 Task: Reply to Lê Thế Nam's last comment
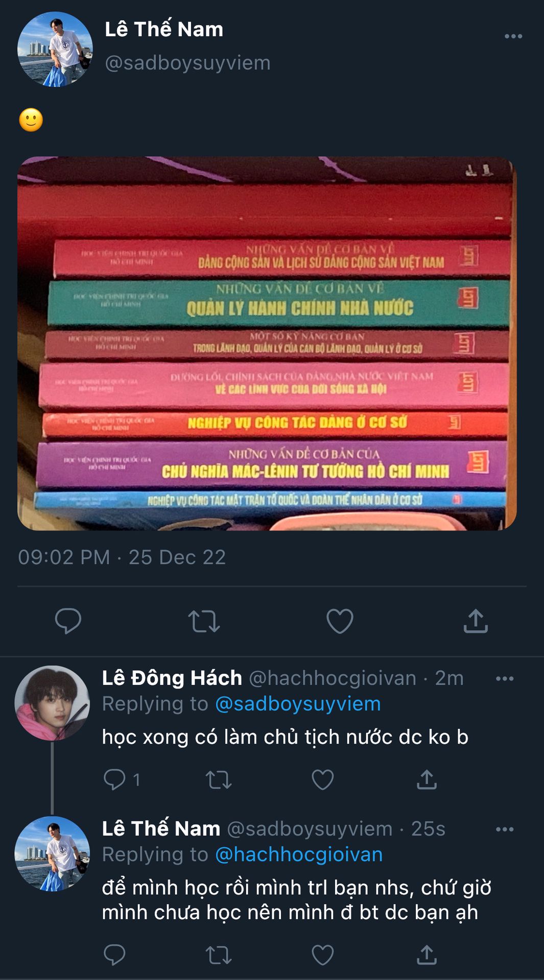point(114,954)
